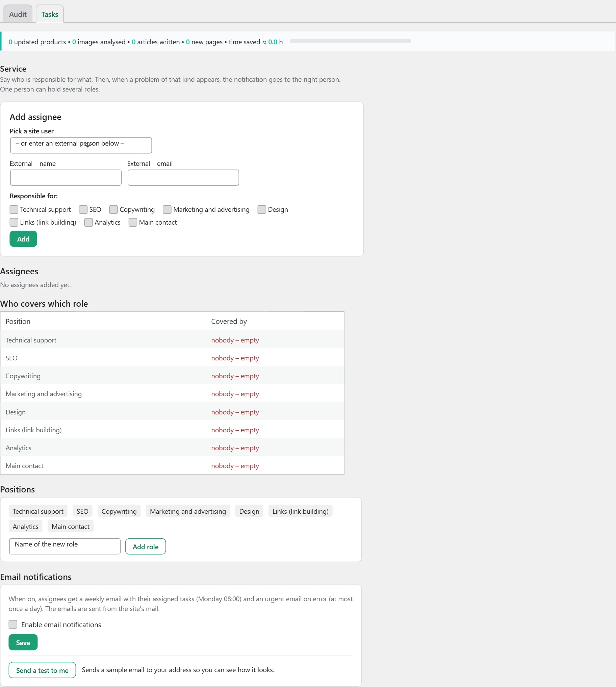Click the time saved progress bar
Image resolution: width=616 pixels, height=687 pixels.
point(351,41)
